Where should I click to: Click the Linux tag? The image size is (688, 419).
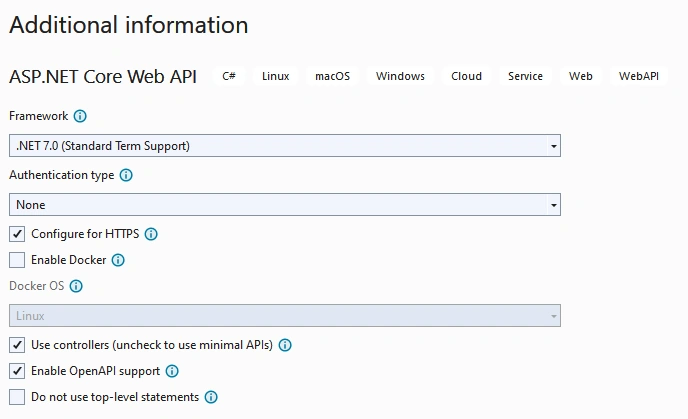coord(276,76)
